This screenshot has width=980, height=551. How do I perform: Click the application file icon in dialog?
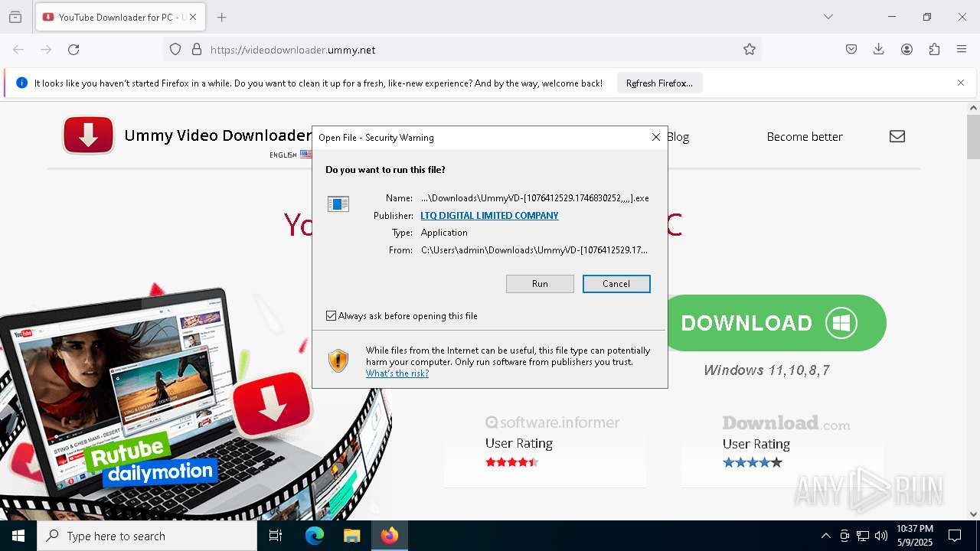coord(338,204)
